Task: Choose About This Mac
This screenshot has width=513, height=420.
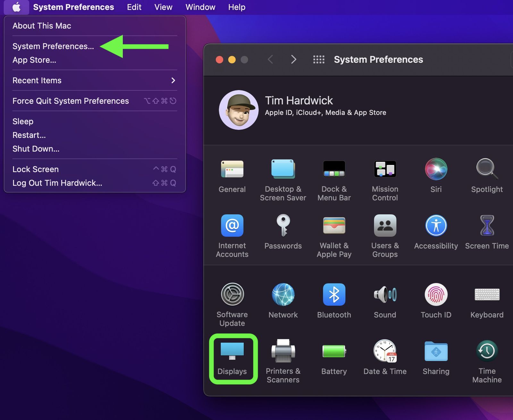Action: (41, 26)
